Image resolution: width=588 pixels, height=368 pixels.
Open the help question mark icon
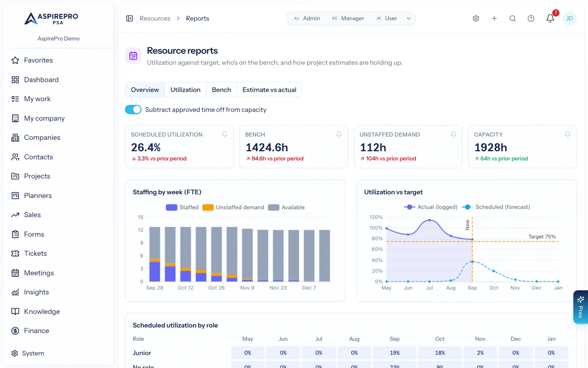531,18
